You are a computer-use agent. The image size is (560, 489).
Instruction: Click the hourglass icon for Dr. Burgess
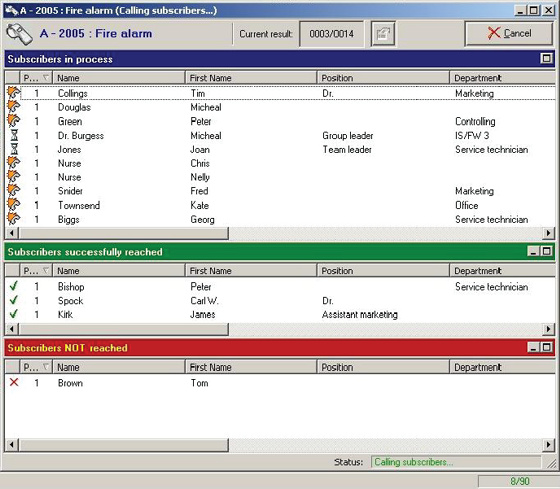tap(14, 135)
